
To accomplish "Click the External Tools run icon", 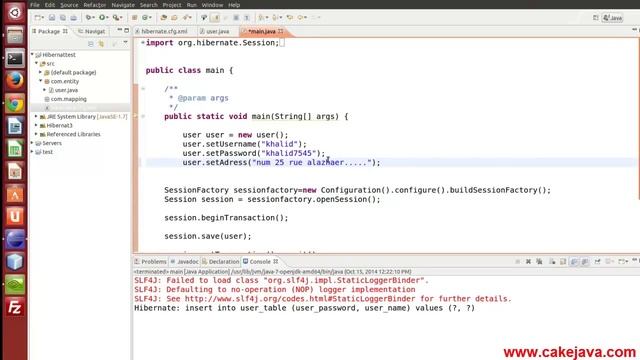I will click(116, 18).
